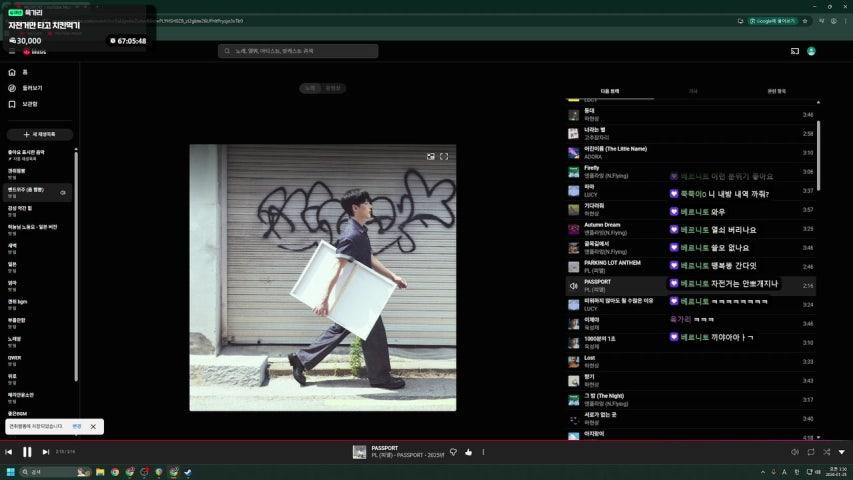Collapse the sidebar using the hamburger menu
This screenshot has width=853, height=480.
[12, 51]
